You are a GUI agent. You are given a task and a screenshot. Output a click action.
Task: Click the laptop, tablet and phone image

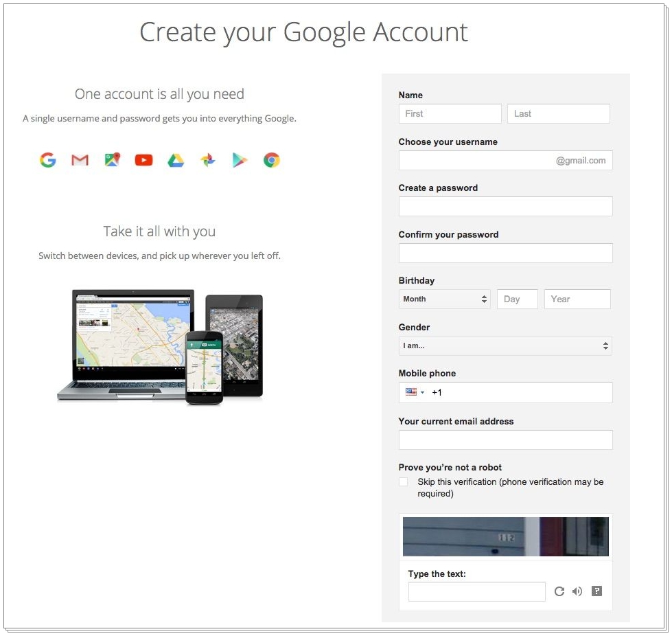point(160,347)
